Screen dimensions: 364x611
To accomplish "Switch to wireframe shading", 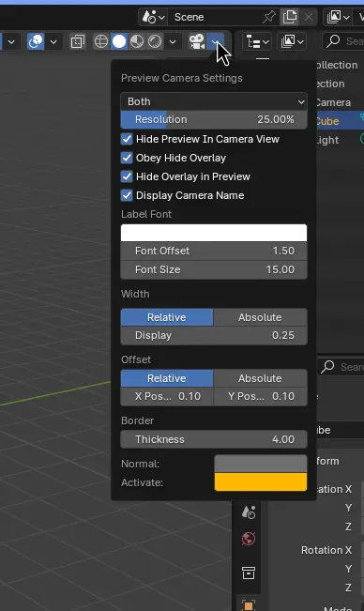I will (x=101, y=41).
